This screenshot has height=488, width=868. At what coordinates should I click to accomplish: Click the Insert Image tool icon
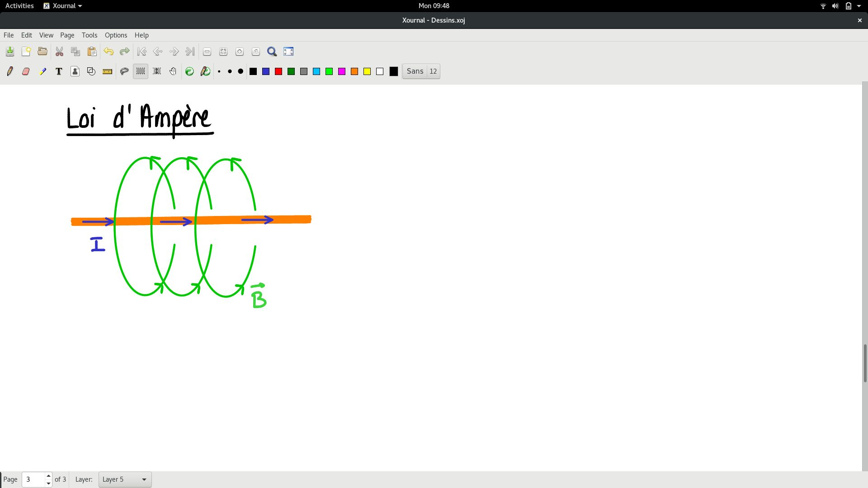click(75, 71)
